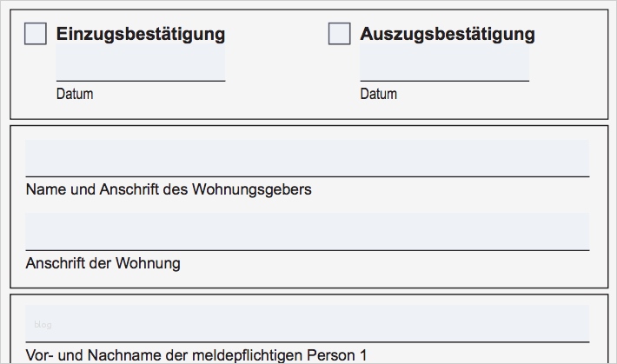
Task: Click the Datum label below Auszugsbestätigung
Action: pos(378,94)
